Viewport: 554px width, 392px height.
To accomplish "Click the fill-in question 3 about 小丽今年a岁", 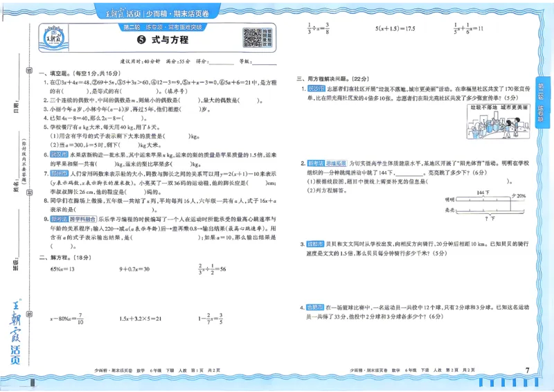I will [127, 109].
